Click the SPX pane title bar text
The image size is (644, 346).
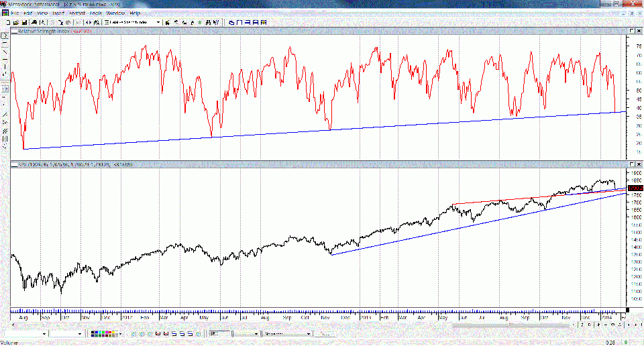76,164
